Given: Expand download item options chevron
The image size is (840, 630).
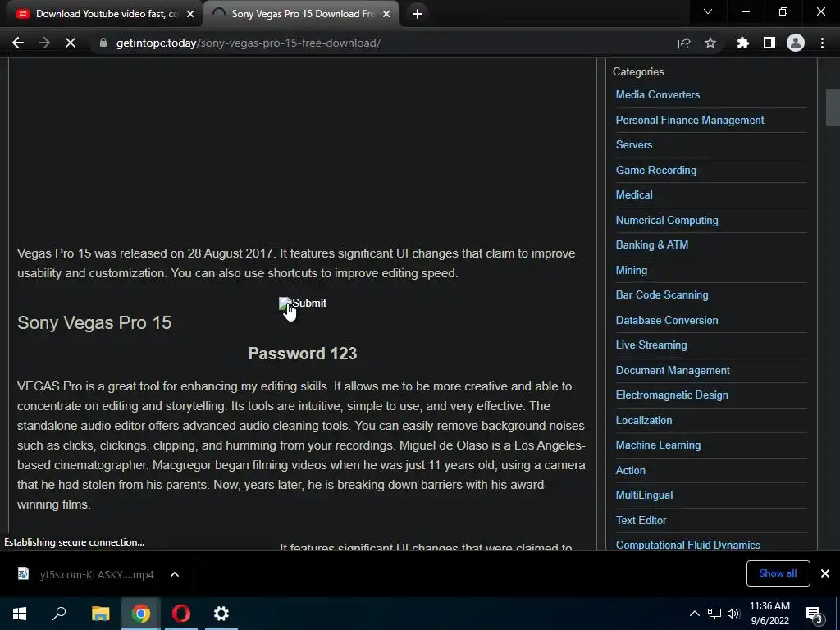Looking at the screenshot, I should pyautogui.click(x=175, y=574).
